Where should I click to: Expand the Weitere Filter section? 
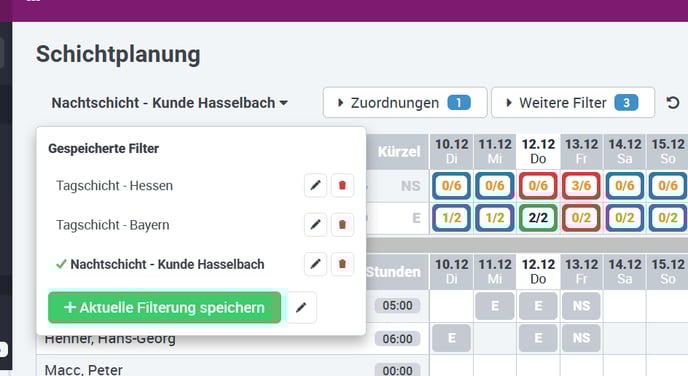(573, 103)
